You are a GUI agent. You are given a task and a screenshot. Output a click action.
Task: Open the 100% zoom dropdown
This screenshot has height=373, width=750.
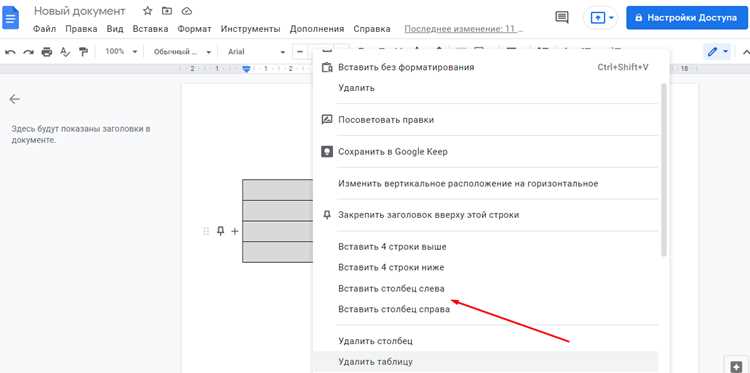point(121,52)
